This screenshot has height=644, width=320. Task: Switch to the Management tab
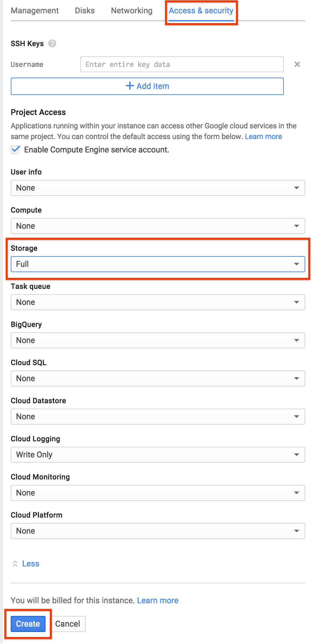pos(35,11)
